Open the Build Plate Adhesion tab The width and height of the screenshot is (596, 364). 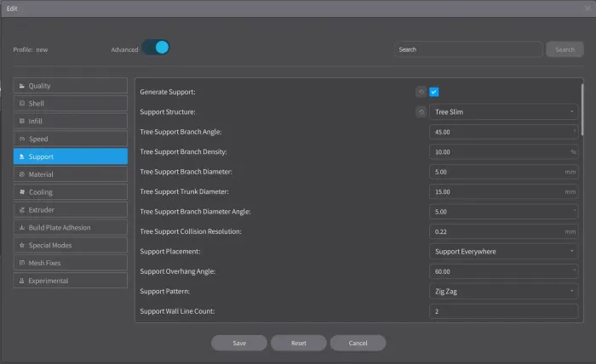point(71,227)
